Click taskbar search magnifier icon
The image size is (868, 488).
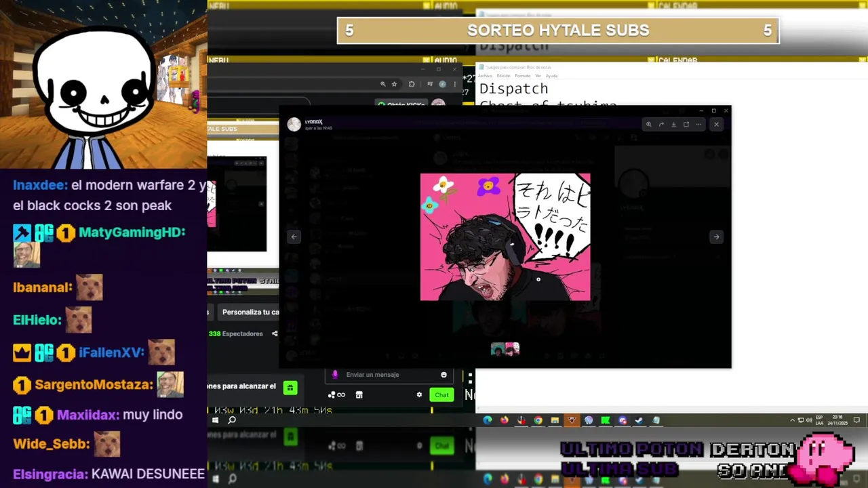(x=232, y=420)
